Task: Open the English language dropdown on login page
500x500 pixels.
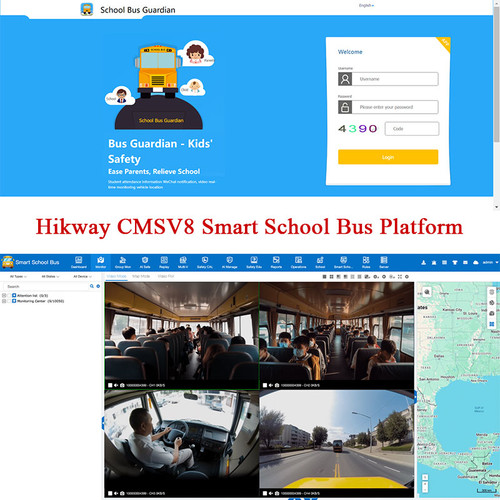Action: 366,5
